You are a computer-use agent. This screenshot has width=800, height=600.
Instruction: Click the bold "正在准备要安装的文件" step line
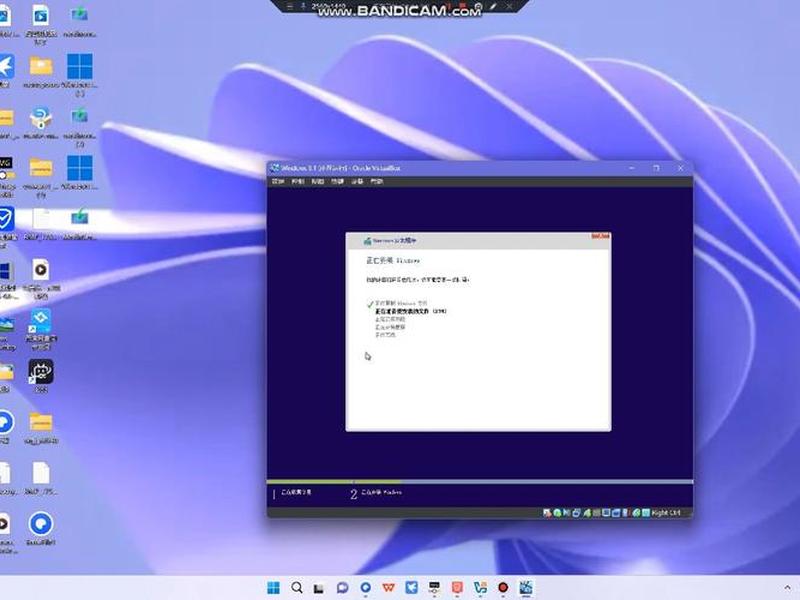coord(411,311)
